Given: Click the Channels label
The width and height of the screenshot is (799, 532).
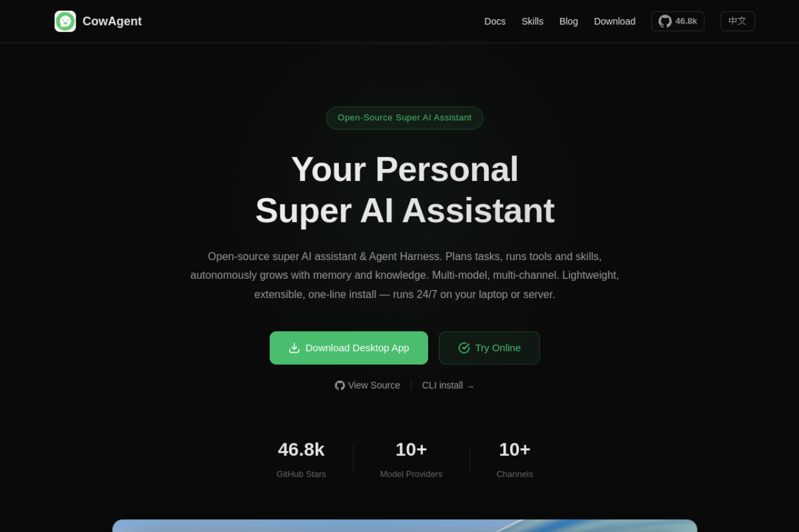Looking at the screenshot, I should pyautogui.click(x=515, y=474).
